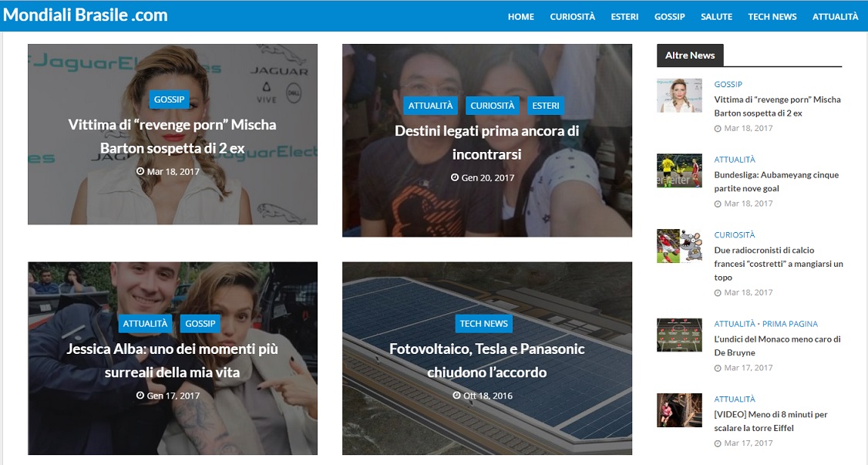Click clock icon beside Gen 17, 2017 date
Image resolution: width=868 pixels, height=465 pixels.
pos(140,396)
